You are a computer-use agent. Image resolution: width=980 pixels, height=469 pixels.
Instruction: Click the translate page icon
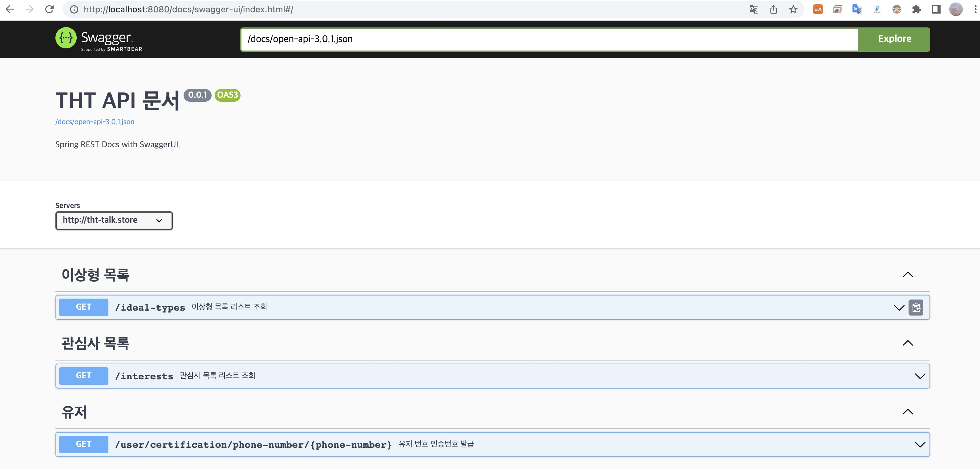[x=754, y=9]
